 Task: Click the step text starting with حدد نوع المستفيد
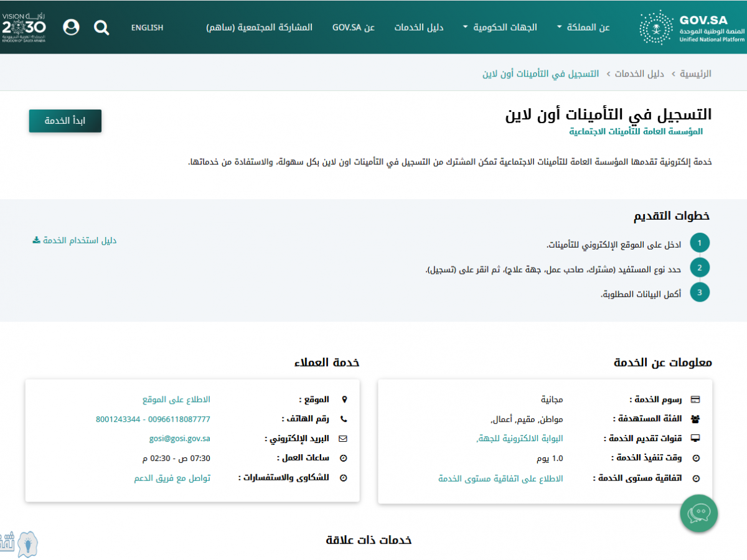pos(553,269)
